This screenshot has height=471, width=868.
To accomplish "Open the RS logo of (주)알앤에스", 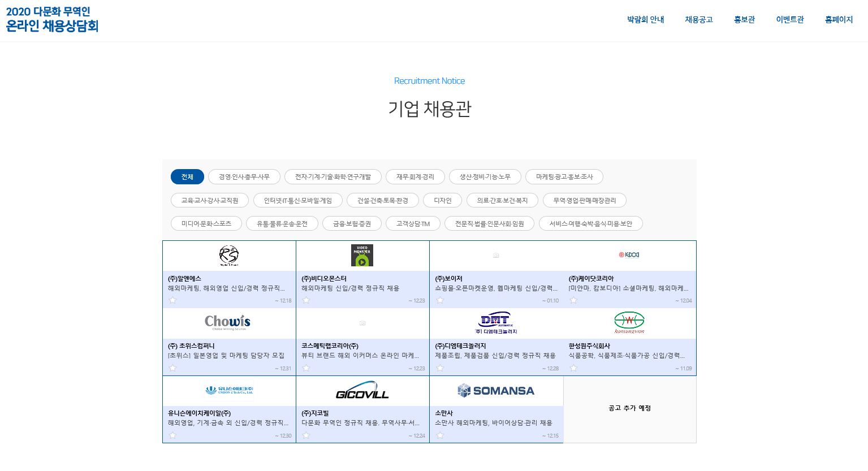I will click(229, 256).
